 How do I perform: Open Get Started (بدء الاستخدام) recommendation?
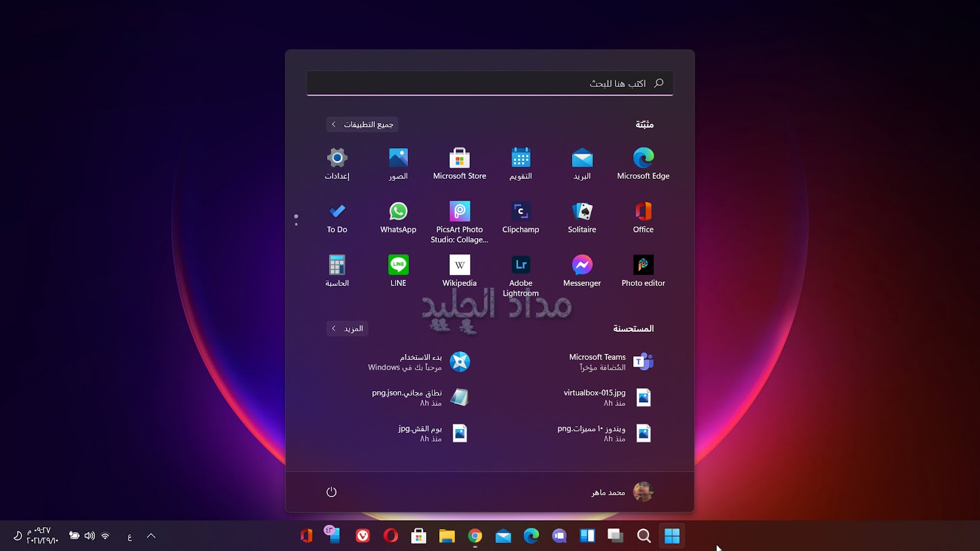coord(420,362)
